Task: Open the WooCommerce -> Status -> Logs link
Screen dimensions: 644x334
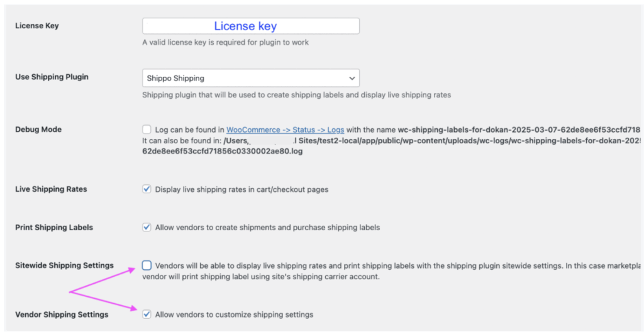Action: click(285, 130)
